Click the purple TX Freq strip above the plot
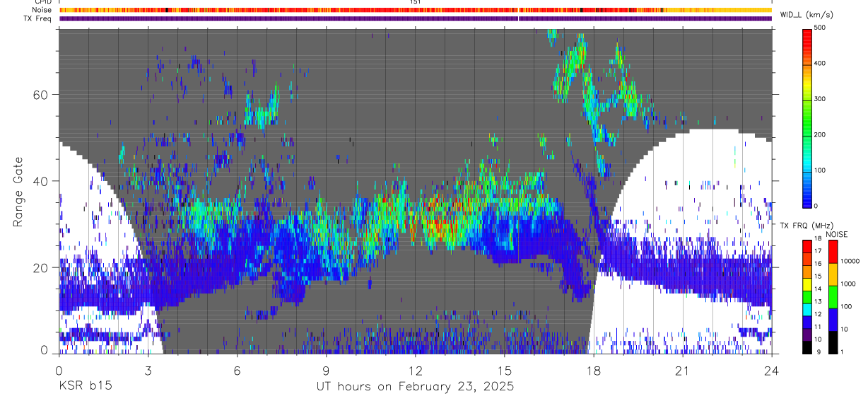 click(416, 18)
